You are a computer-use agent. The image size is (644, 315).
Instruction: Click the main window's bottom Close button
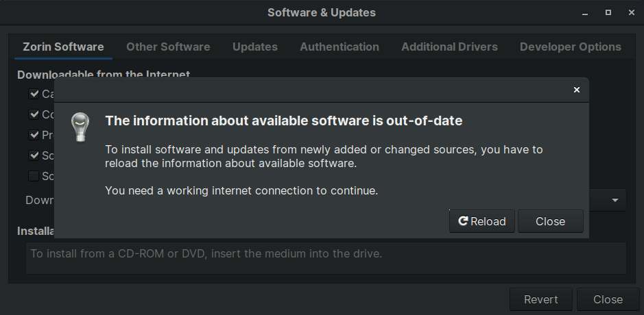[608, 299]
